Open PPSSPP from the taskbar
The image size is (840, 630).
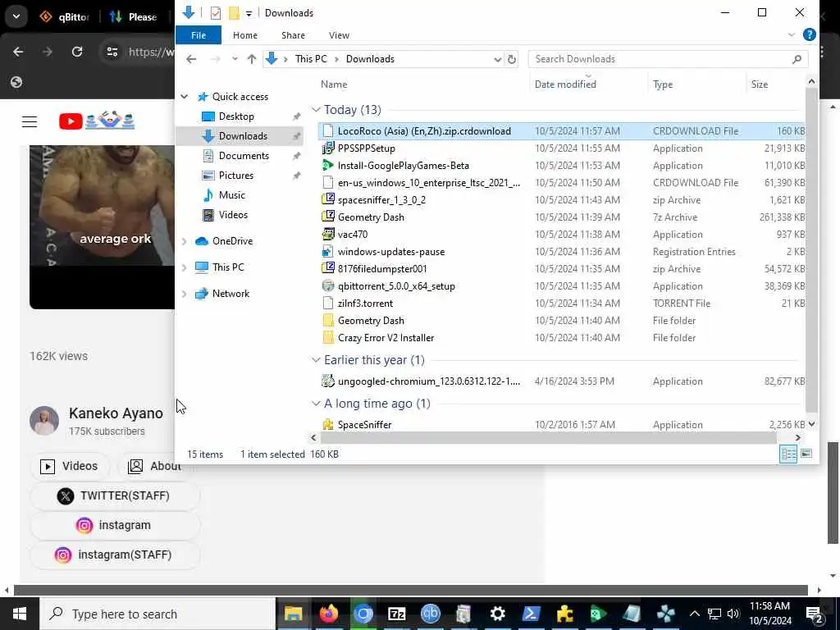coord(666,614)
